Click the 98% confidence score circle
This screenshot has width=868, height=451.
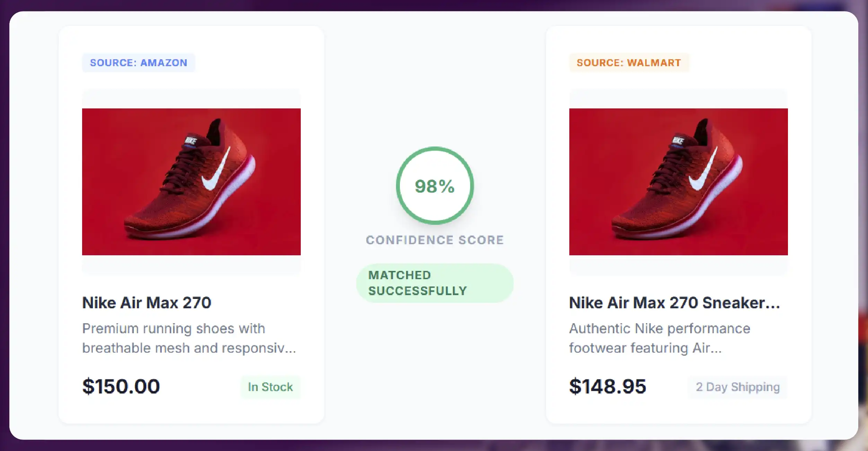[435, 186]
